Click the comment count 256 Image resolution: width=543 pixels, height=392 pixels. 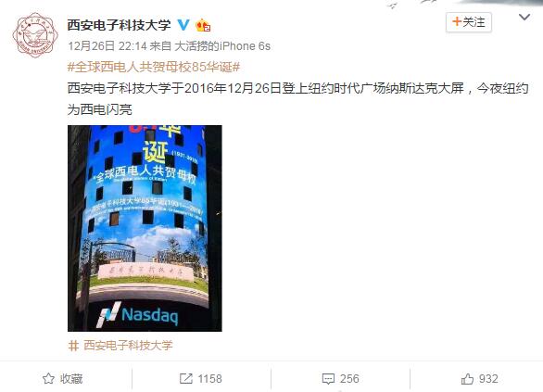(x=349, y=378)
